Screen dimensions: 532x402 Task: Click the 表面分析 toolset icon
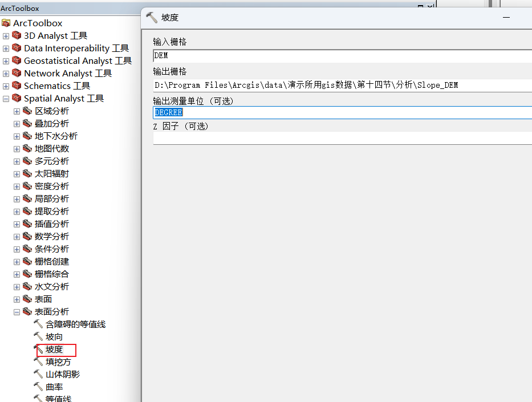point(27,312)
